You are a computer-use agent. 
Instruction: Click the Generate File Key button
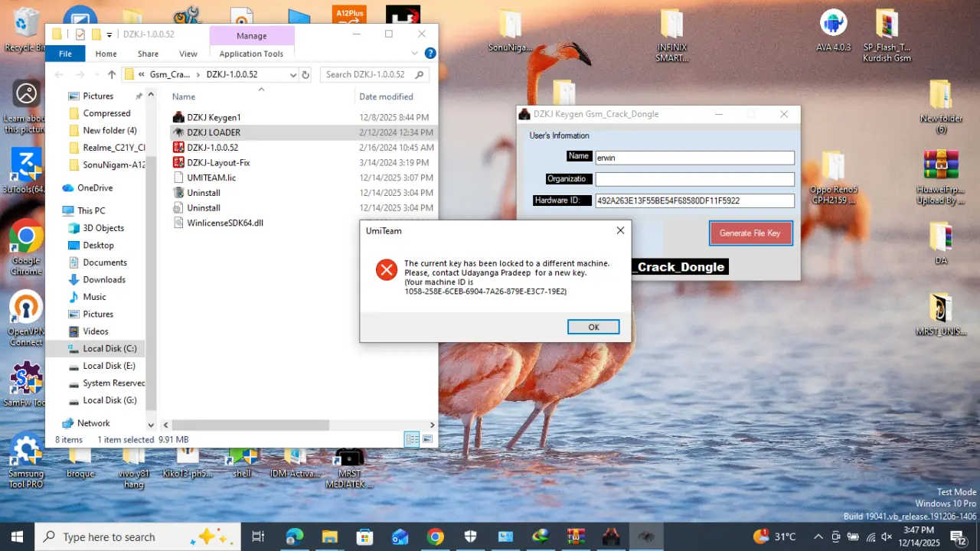[x=750, y=233]
